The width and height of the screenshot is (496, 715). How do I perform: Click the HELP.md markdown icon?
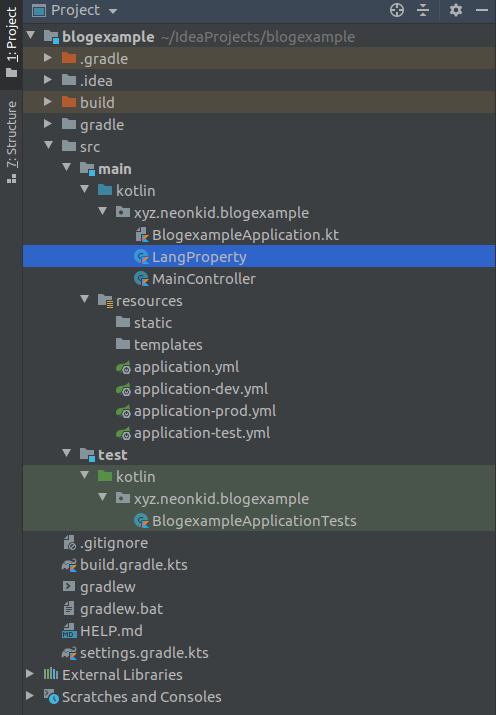coord(69,631)
